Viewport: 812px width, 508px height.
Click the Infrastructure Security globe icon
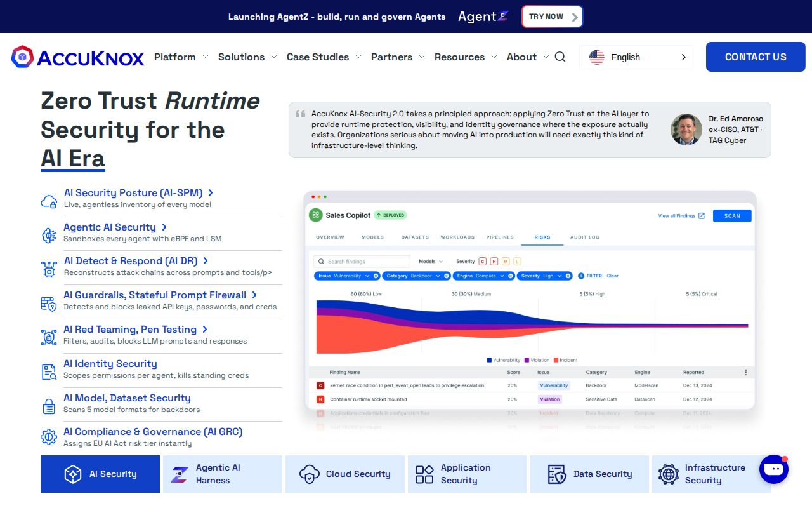669,474
